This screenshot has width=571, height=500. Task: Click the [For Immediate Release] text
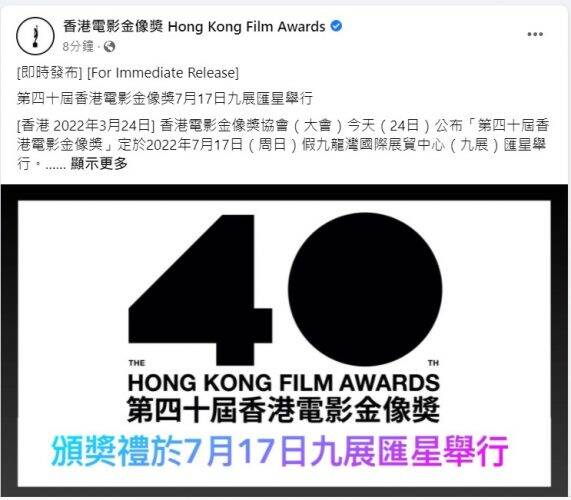[x=163, y=73]
